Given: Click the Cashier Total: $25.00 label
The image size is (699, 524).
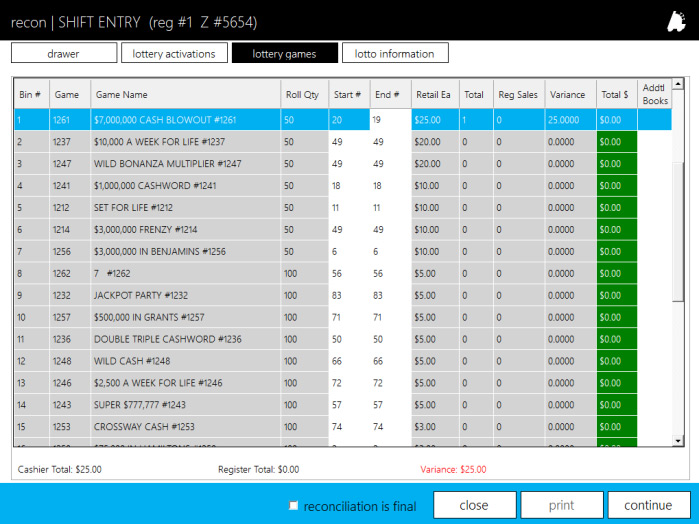Looking at the screenshot, I should pos(60,469).
